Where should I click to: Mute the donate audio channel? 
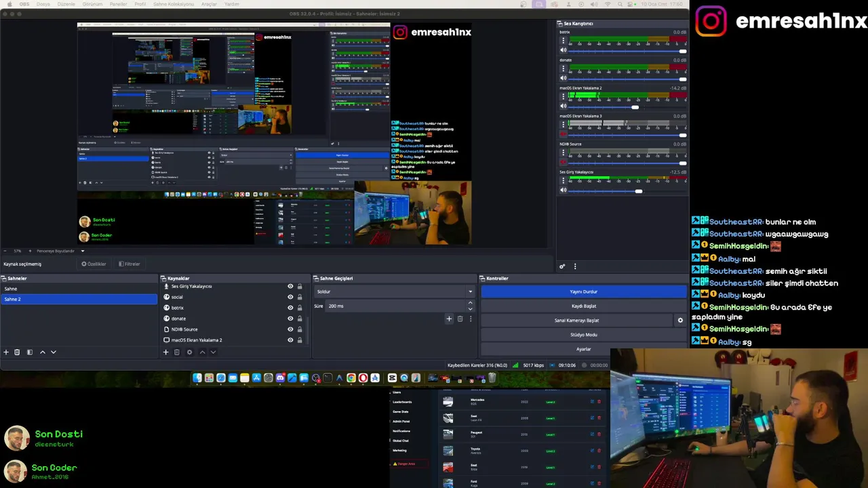[x=563, y=79]
